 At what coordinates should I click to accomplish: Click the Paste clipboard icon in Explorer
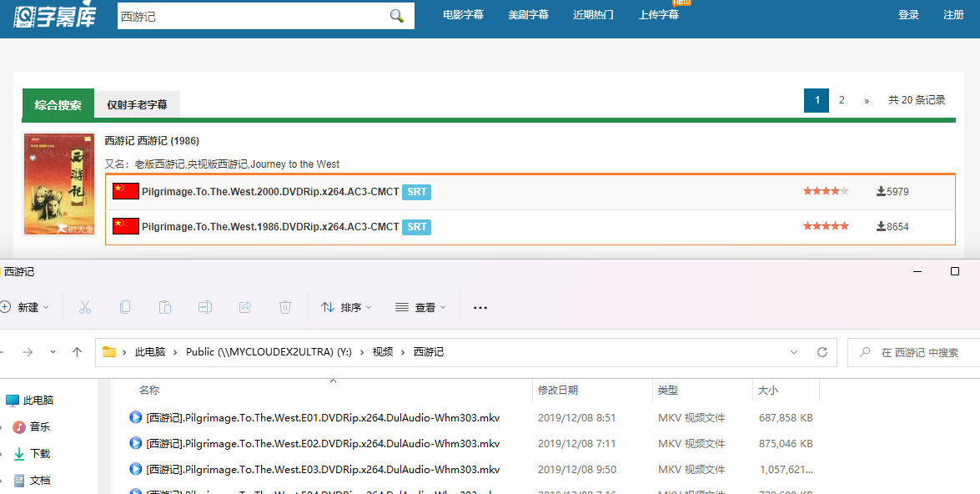pos(165,307)
